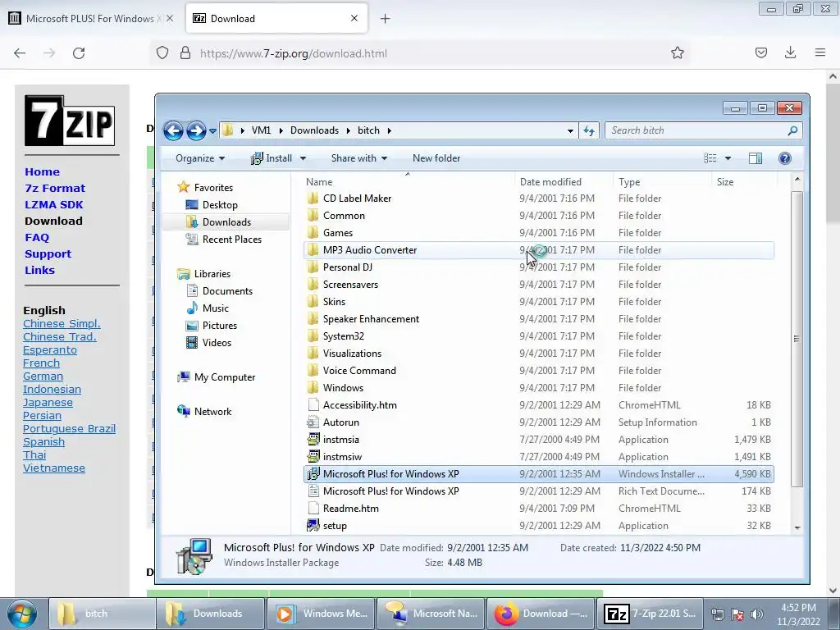The image size is (840, 630).
Task: Sort by Date modified column
Action: coord(564,181)
